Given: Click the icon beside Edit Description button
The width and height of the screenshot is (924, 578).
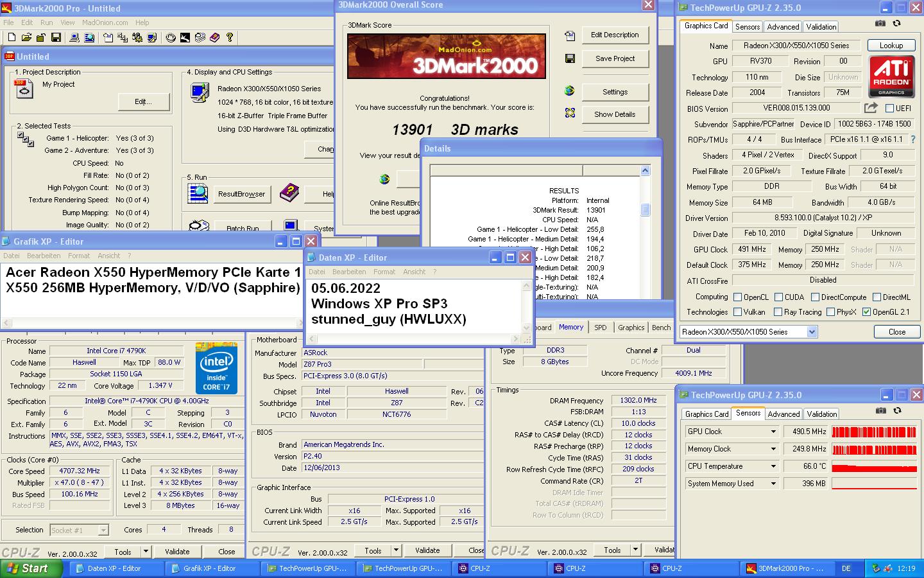Looking at the screenshot, I should [x=570, y=35].
